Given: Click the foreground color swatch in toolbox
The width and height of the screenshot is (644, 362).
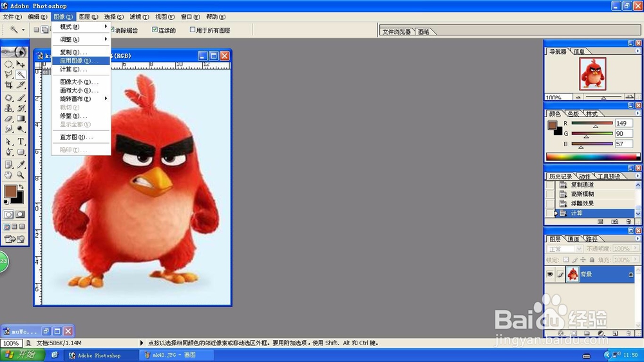Looking at the screenshot, I should pos(10,191).
